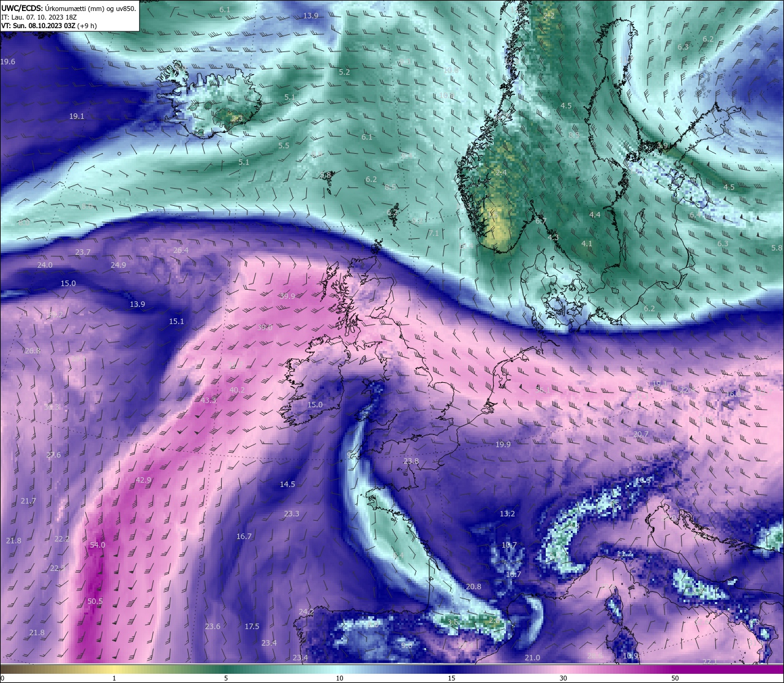Select the 22.2 value label
The width and height of the screenshot is (784, 683).
62,539
